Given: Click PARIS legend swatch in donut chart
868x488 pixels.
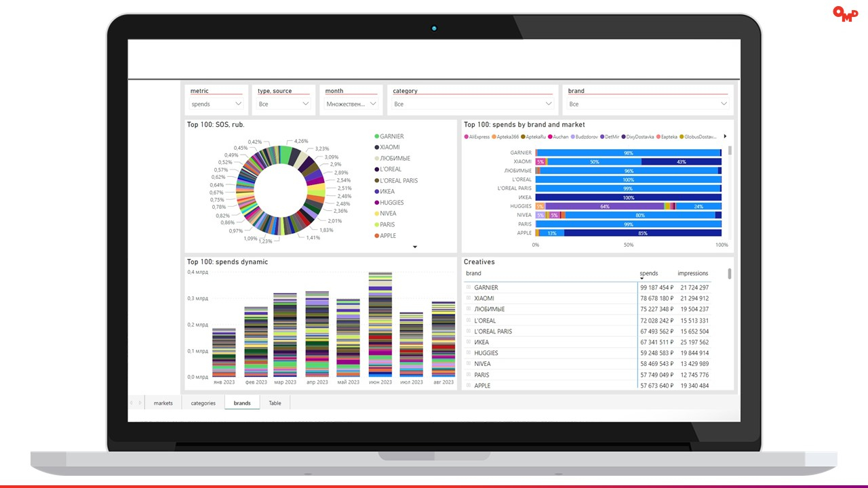Looking at the screenshot, I should [x=376, y=224].
